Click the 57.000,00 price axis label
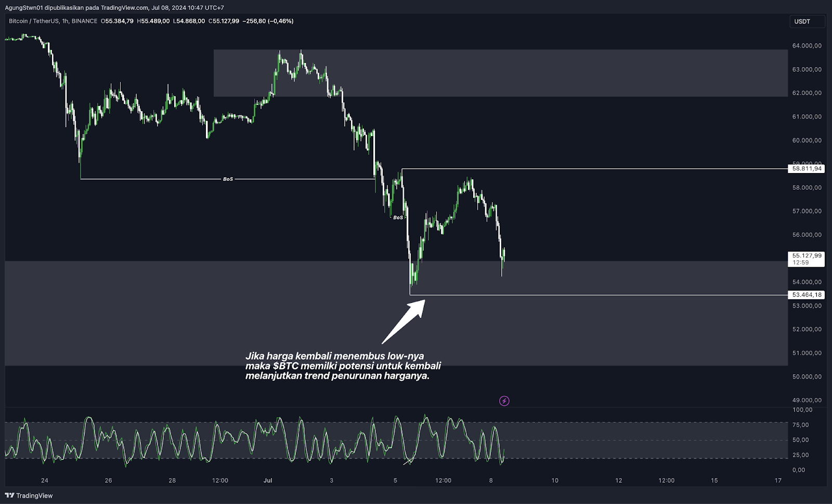Screen dimensions: 832x504 tap(807, 211)
